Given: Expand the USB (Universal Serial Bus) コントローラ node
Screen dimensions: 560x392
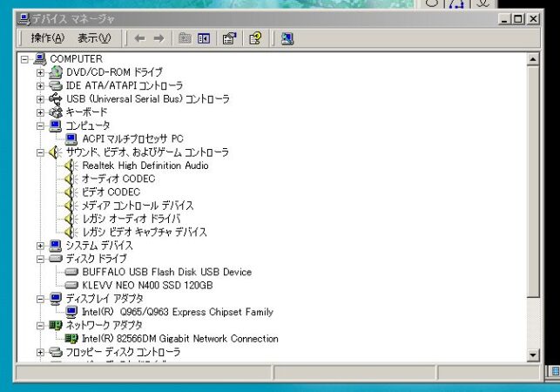Looking at the screenshot, I should pos(40,99).
